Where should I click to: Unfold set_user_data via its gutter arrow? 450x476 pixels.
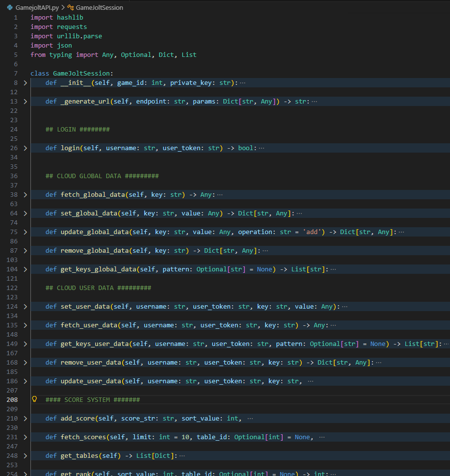coord(25,306)
